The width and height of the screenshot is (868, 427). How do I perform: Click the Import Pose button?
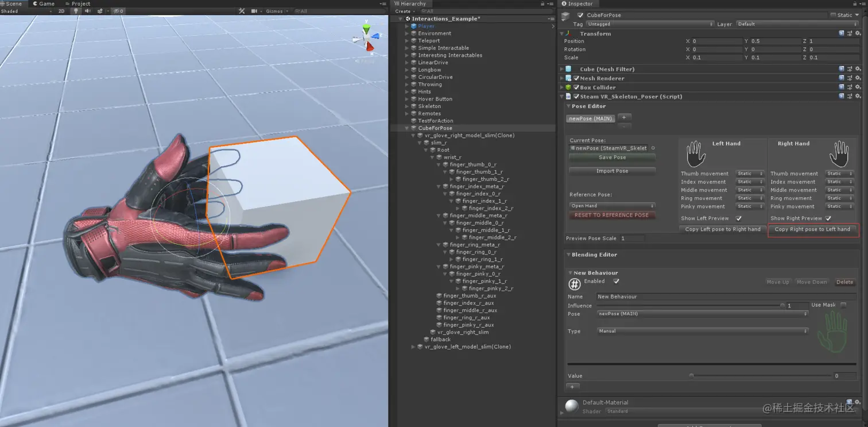(612, 171)
